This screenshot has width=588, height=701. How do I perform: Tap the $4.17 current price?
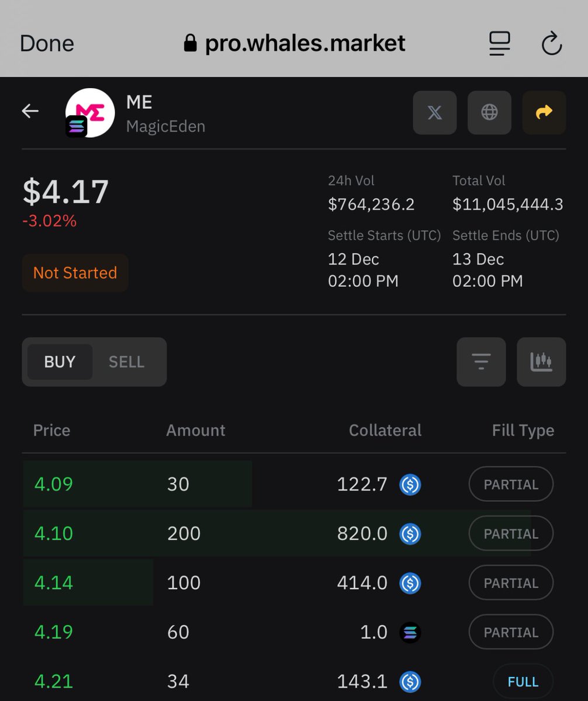point(65,192)
